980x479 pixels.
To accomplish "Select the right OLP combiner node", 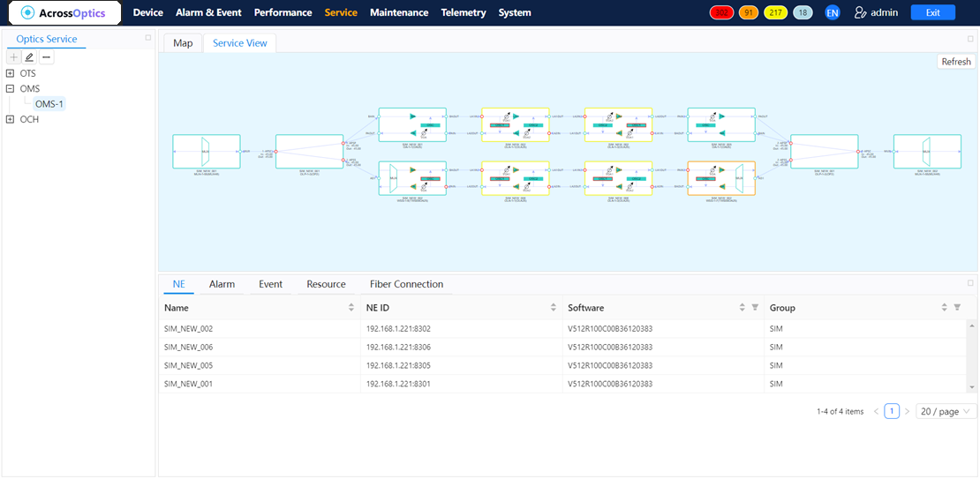I will 825,151.
